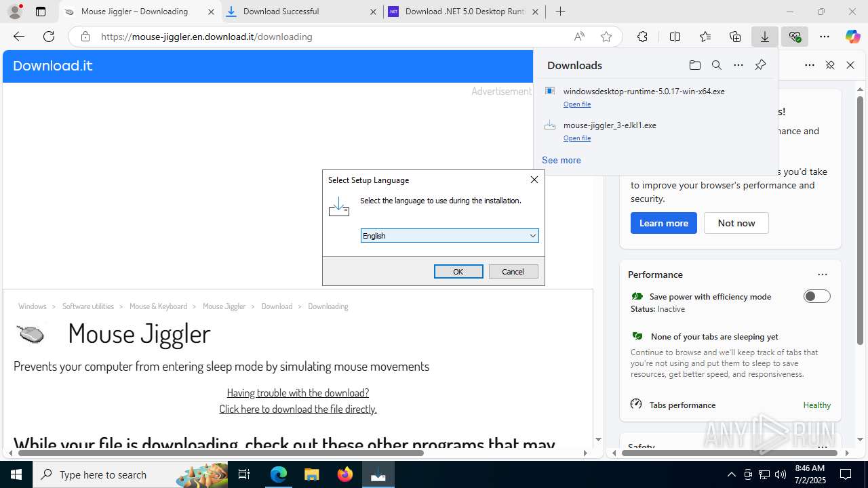
Task: Toggle the Downloads toolbar icon
Action: click(x=765, y=37)
